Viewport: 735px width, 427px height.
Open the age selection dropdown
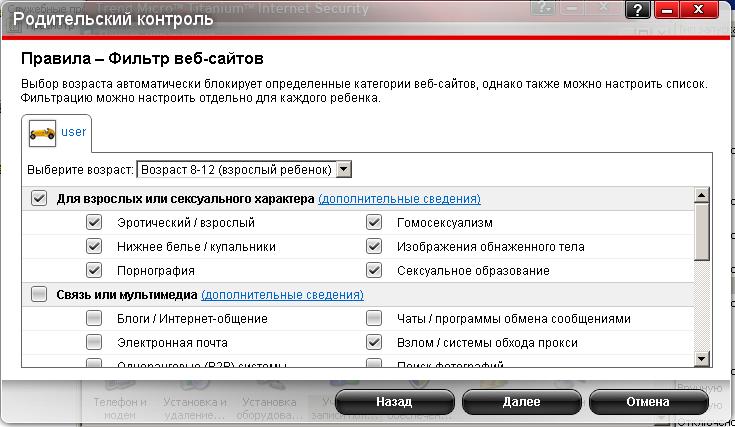[244, 170]
